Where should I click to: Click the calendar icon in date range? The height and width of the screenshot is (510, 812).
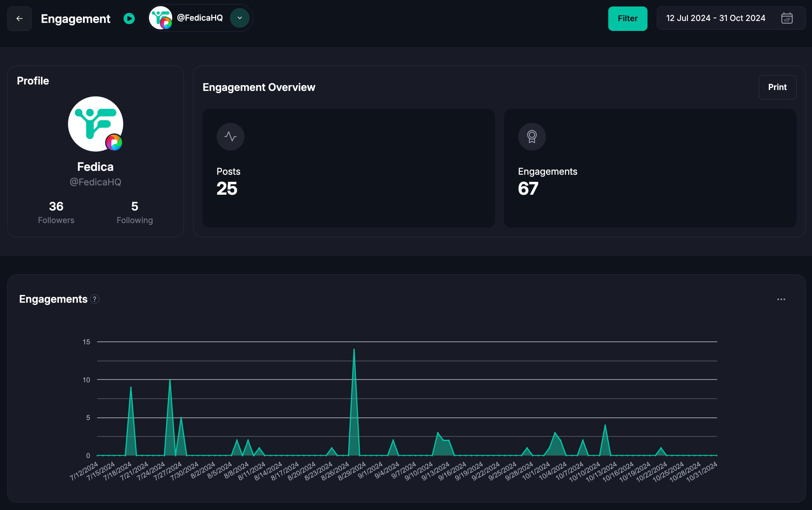[787, 18]
